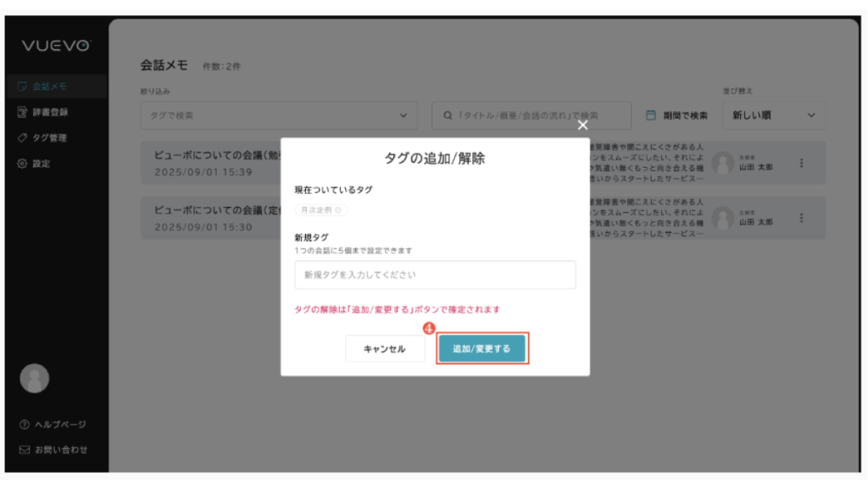Open the ヘルプページ link
Screen dimensions: 868x488
[53, 424]
